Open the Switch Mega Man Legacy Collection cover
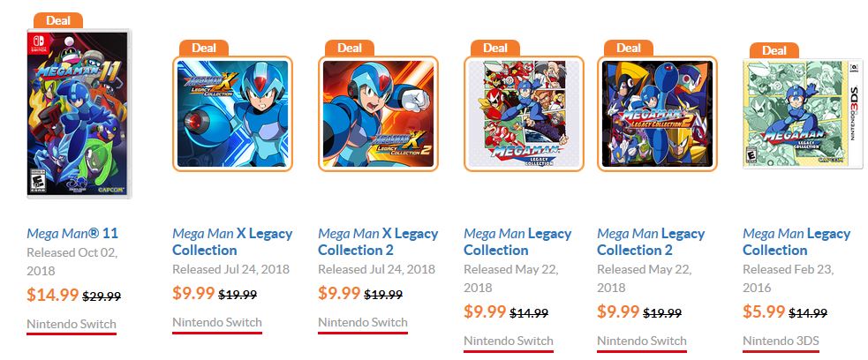 (x=524, y=113)
